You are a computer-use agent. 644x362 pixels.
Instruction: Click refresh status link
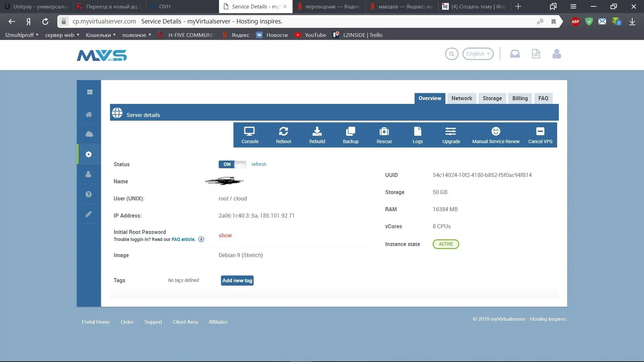point(259,164)
